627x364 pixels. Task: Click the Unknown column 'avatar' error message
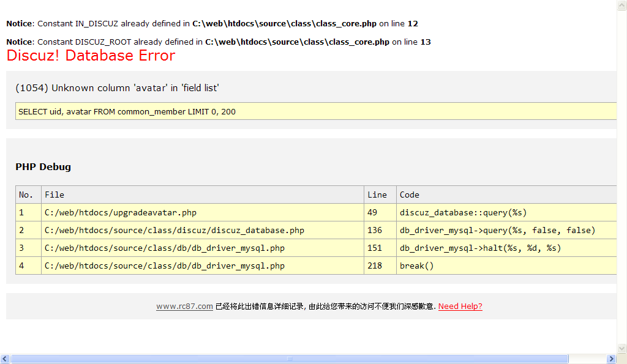(117, 88)
